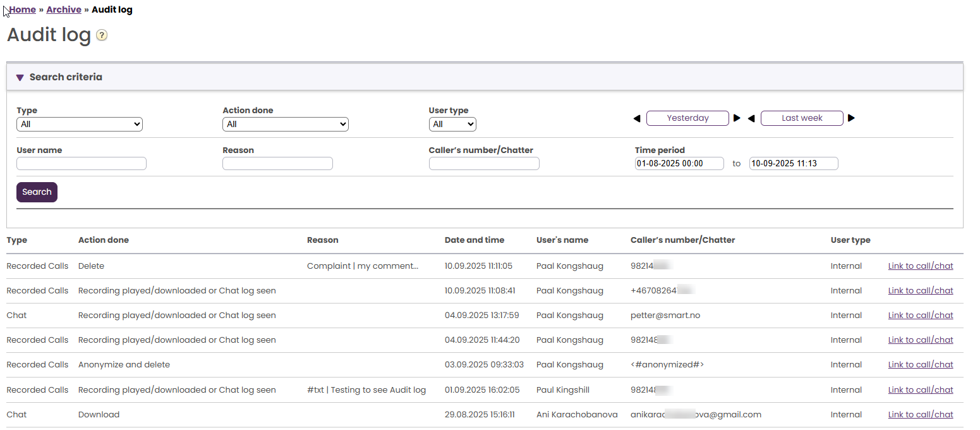Go to Home in the breadcrumb
Image resolution: width=980 pixels, height=430 pixels.
tap(22, 9)
